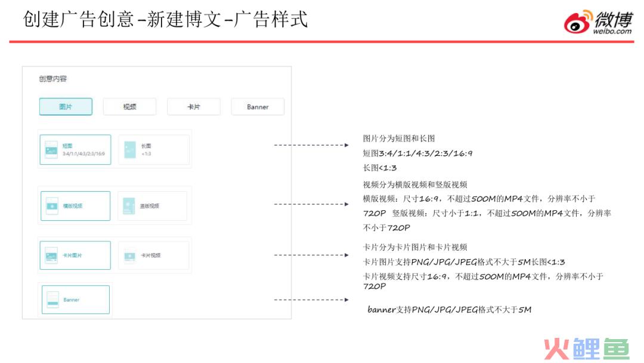This screenshot has height=363, width=644.
Task: Click the <1:3 ratio text in 长图 card
Action: coord(146,154)
